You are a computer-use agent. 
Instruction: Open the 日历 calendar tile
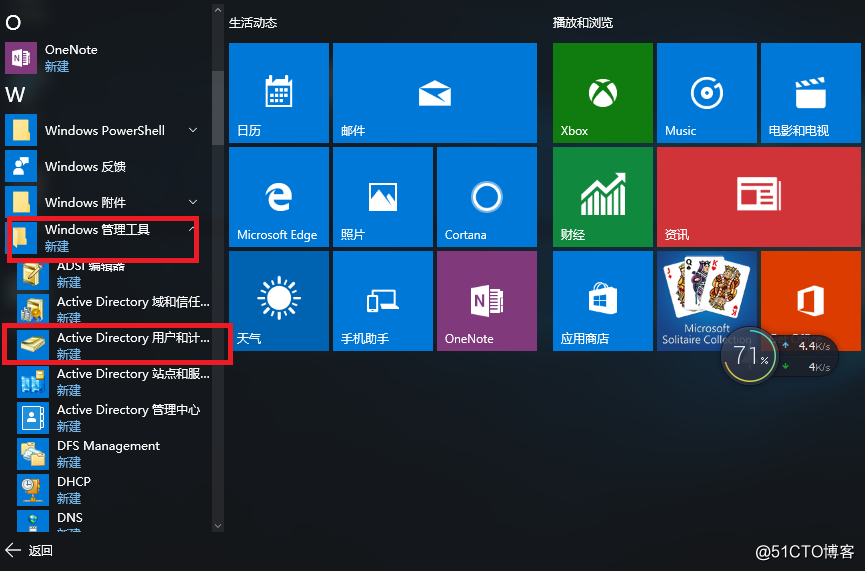click(279, 93)
